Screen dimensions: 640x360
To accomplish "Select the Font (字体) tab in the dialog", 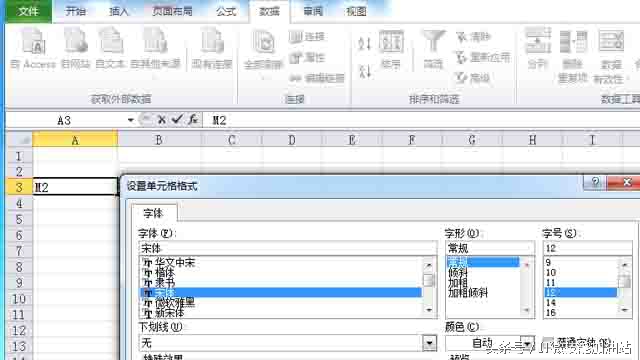I will 153,213.
